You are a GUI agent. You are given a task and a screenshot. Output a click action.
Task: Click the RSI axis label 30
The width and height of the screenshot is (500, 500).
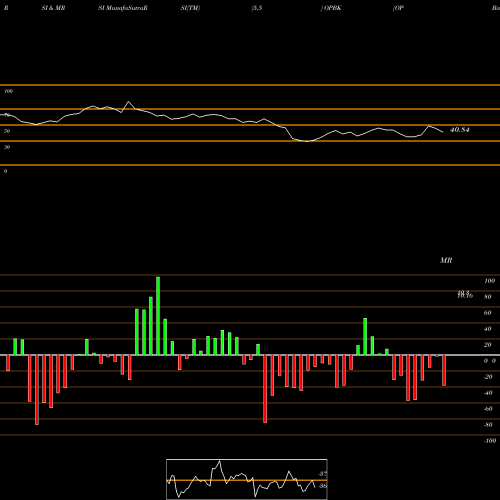(7, 147)
